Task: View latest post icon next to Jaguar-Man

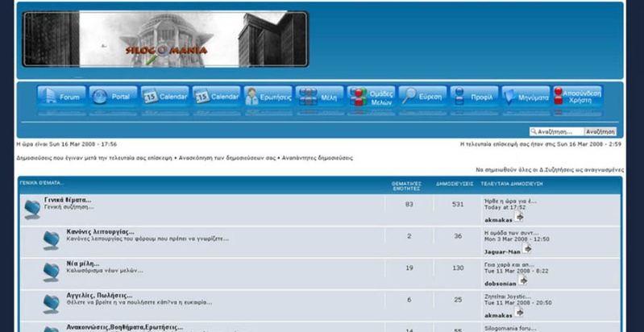Action: (x=526, y=249)
